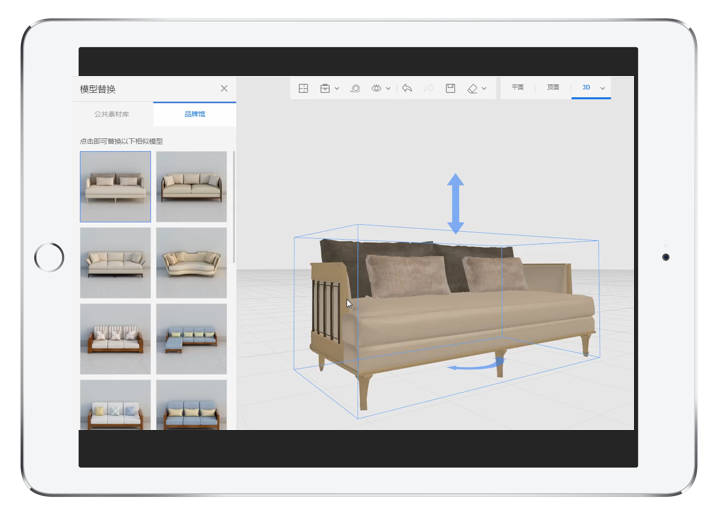Undo the last action
Screen dimensions: 720x516
pos(407,88)
